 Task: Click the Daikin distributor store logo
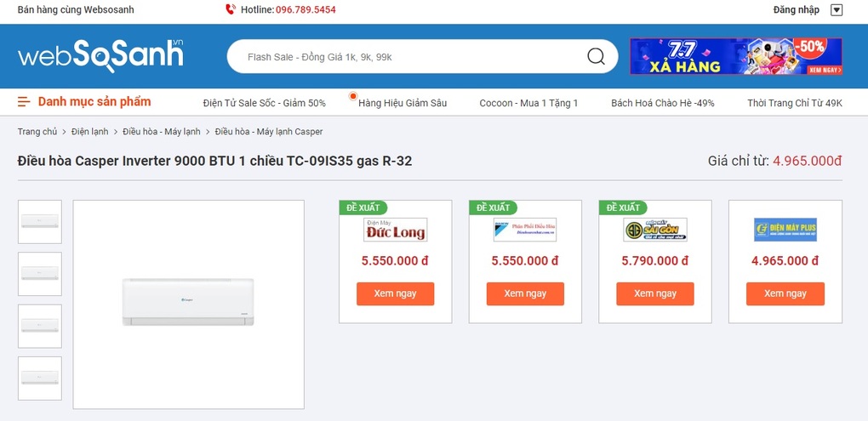[525, 230]
